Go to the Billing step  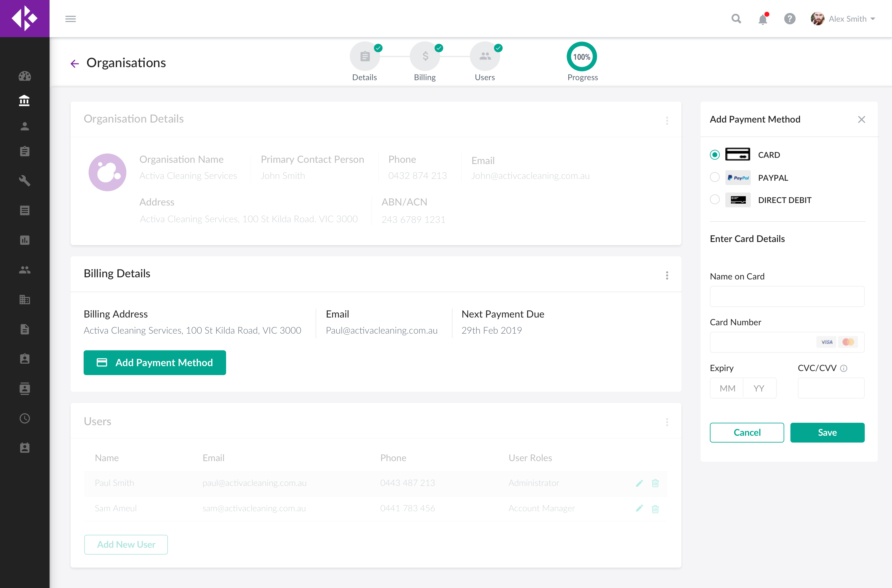coord(425,57)
